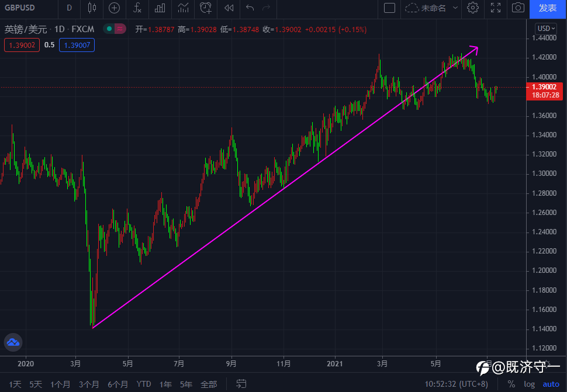
Task: Open the 未命名 cloud layout menu
Action: coord(426,8)
